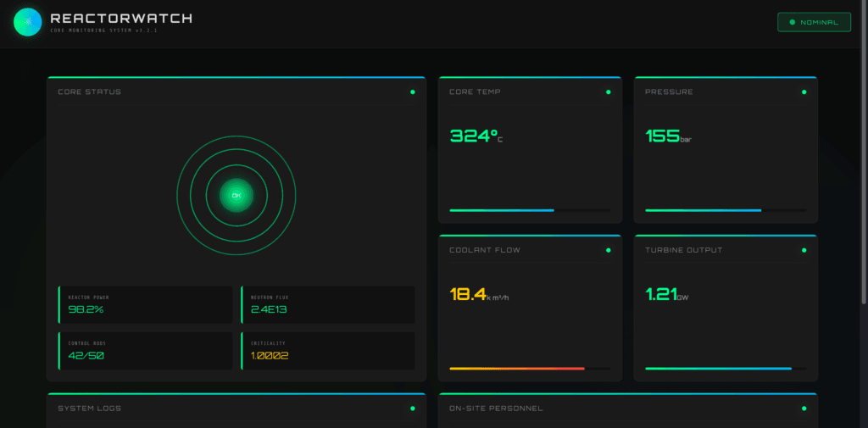Click the Turbine Output progress bar
The width and height of the screenshot is (868, 428).
pyautogui.click(x=726, y=368)
